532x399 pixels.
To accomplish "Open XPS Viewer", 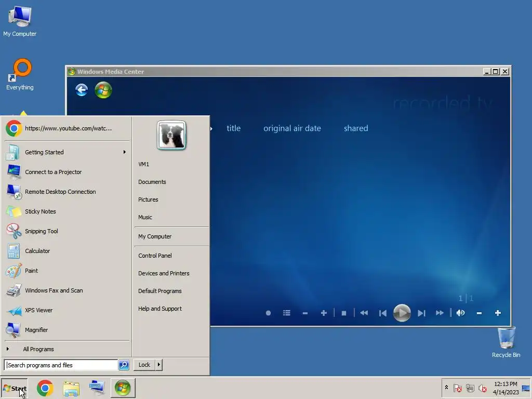I will coord(67,310).
